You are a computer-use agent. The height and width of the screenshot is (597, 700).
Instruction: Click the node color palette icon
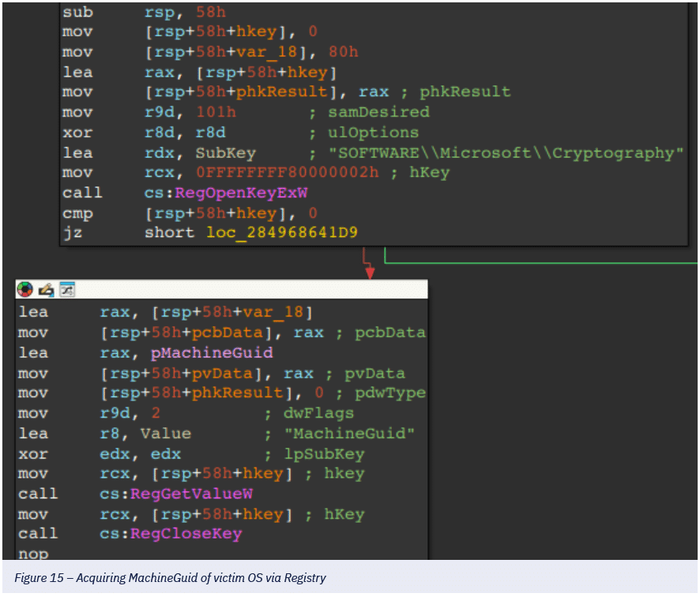tap(26, 290)
